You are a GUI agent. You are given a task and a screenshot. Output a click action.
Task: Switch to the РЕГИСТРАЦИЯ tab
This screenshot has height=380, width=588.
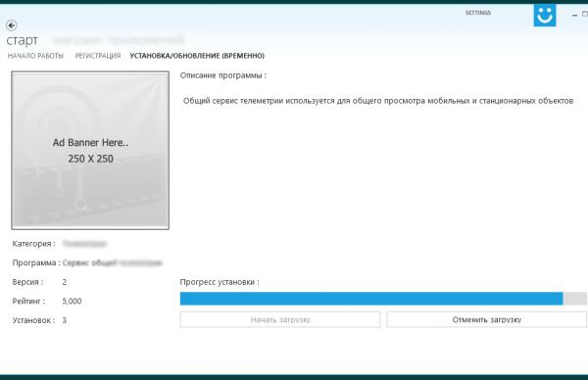tap(98, 56)
